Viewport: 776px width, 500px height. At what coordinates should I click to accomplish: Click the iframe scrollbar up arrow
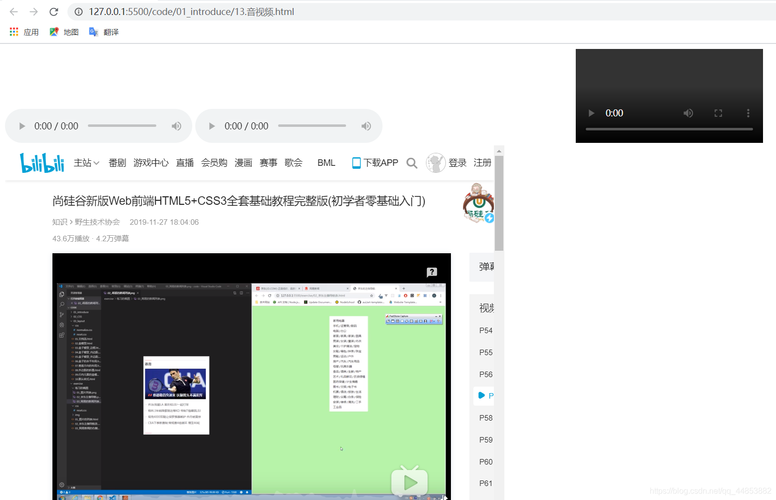coord(499,151)
